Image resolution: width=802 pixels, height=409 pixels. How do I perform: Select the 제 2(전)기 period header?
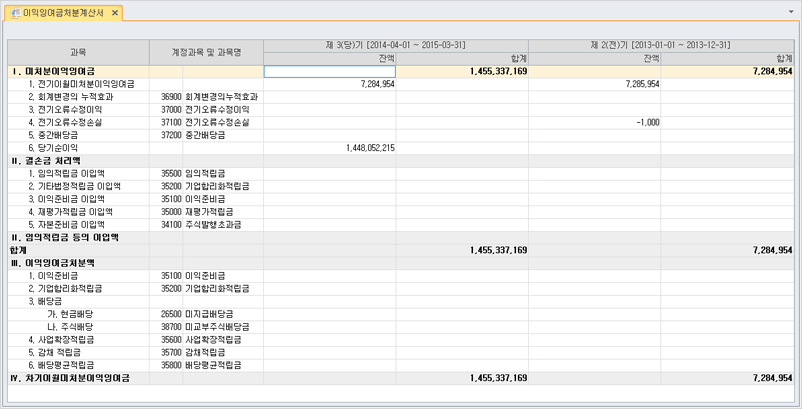pos(660,45)
